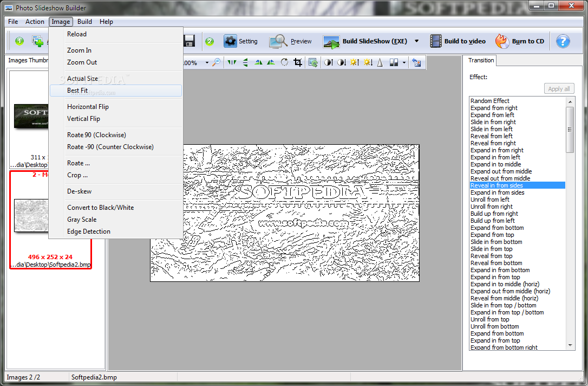The height and width of the screenshot is (386, 588).
Task: Click the undo image icon with blue arrow
Action: tap(416, 62)
